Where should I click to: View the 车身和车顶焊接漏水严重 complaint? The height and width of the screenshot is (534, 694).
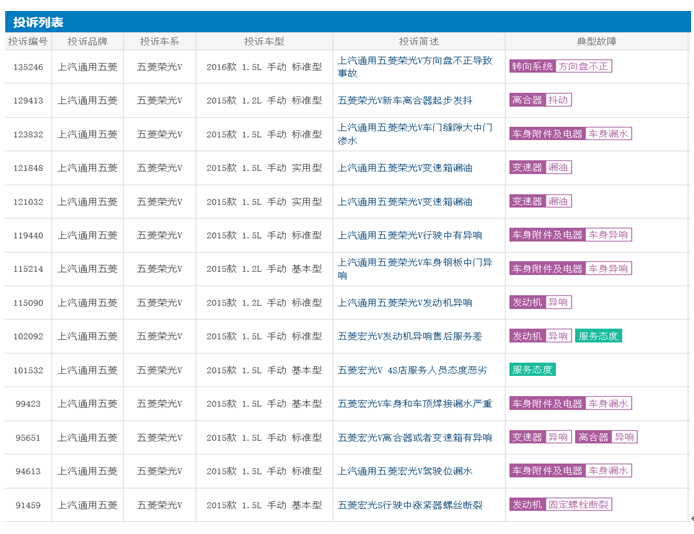coord(414,404)
